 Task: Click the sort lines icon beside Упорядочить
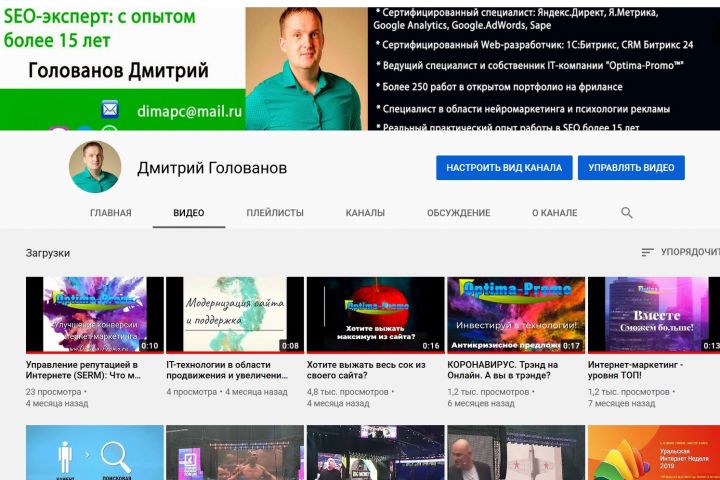pos(647,252)
